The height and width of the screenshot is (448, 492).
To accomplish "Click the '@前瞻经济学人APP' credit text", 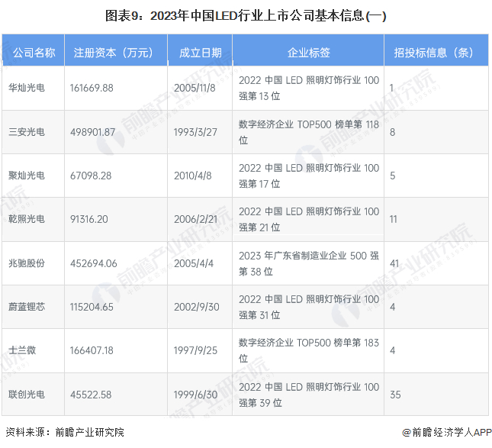I will (447, 432).
